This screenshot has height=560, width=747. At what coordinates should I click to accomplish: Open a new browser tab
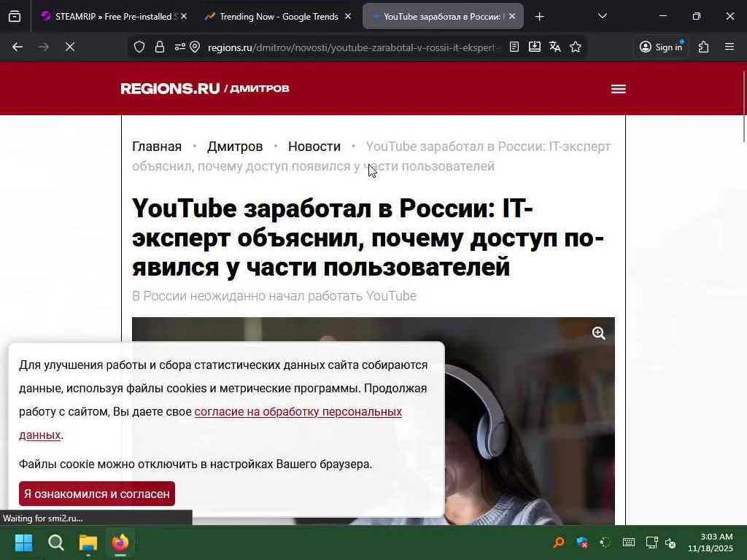[x=539, y=17]
